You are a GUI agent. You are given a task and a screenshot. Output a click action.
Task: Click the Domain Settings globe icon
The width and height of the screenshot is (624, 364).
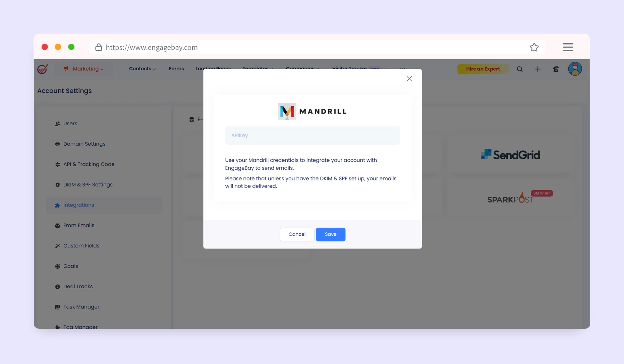(57, 144)
